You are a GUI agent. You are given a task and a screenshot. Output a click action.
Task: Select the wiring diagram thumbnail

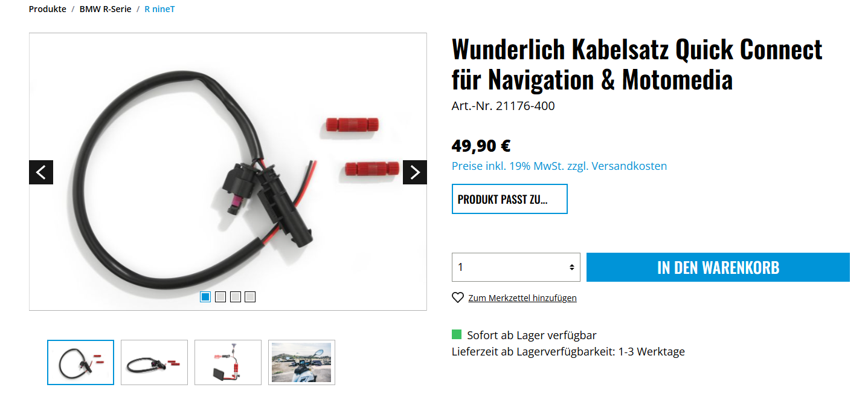click(x=228, y=362)
